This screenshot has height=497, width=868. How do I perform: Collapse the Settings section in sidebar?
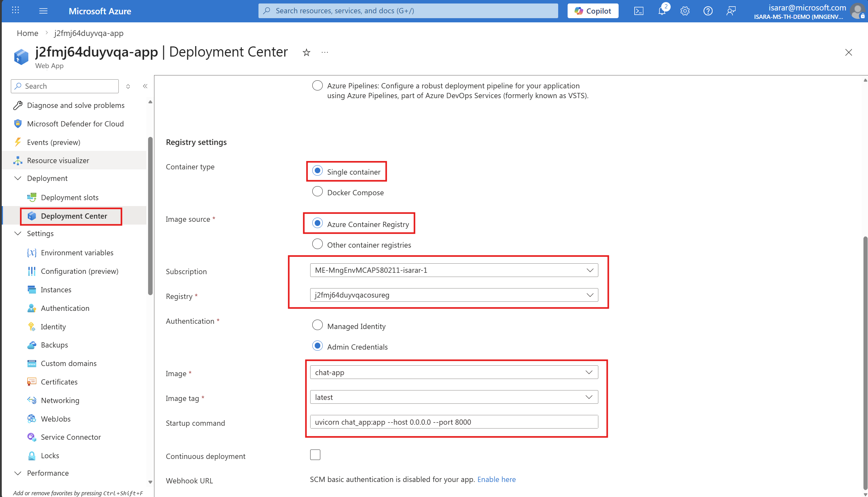point(18,233)
